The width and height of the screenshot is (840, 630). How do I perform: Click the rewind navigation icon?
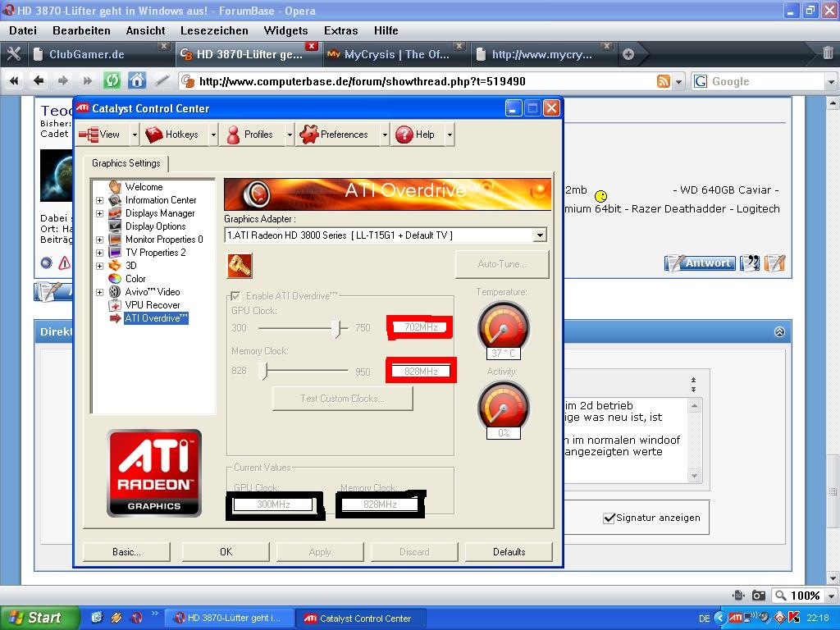pos(14,81)
